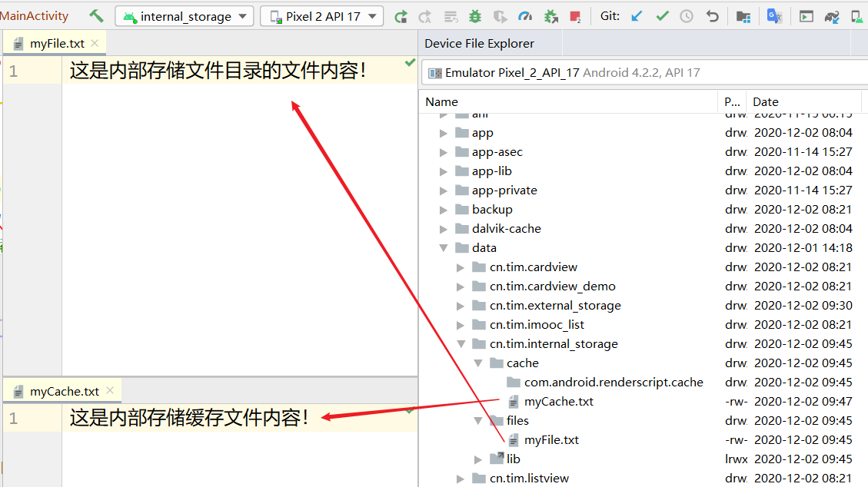This screenshot has height=487, width=868.
Task: Close the myFile.txt editor tab
Action: (95, 44)
